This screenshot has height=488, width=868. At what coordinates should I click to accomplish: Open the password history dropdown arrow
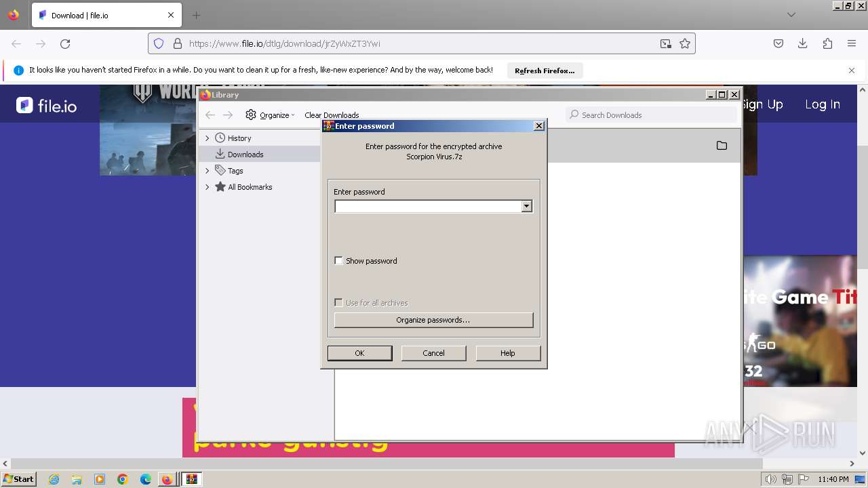click(526, 206)
